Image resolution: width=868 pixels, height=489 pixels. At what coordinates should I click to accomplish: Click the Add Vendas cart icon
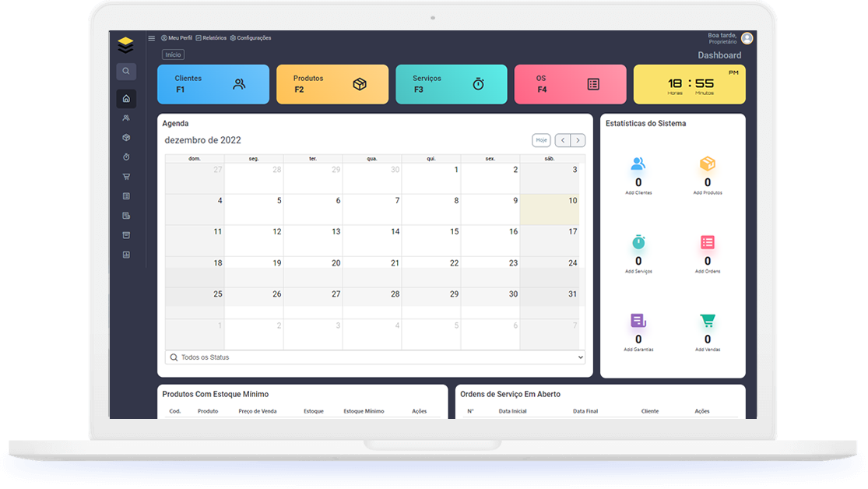707,321
